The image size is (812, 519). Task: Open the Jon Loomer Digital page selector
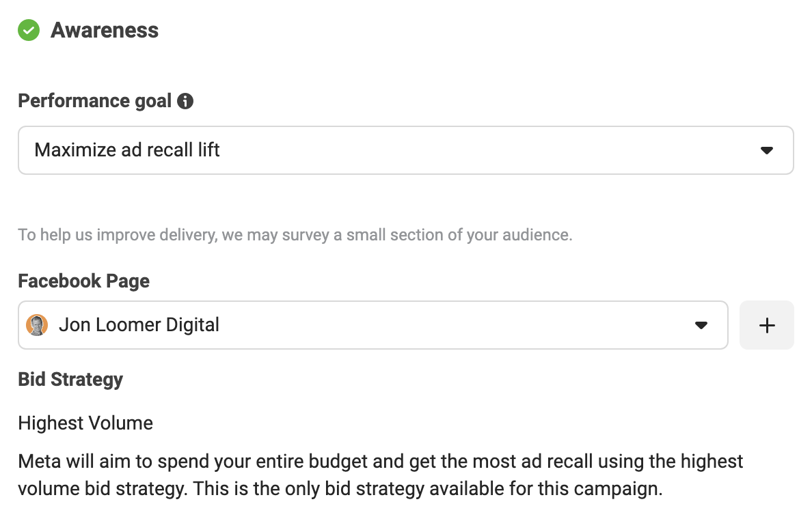click(x=373, y=325)
